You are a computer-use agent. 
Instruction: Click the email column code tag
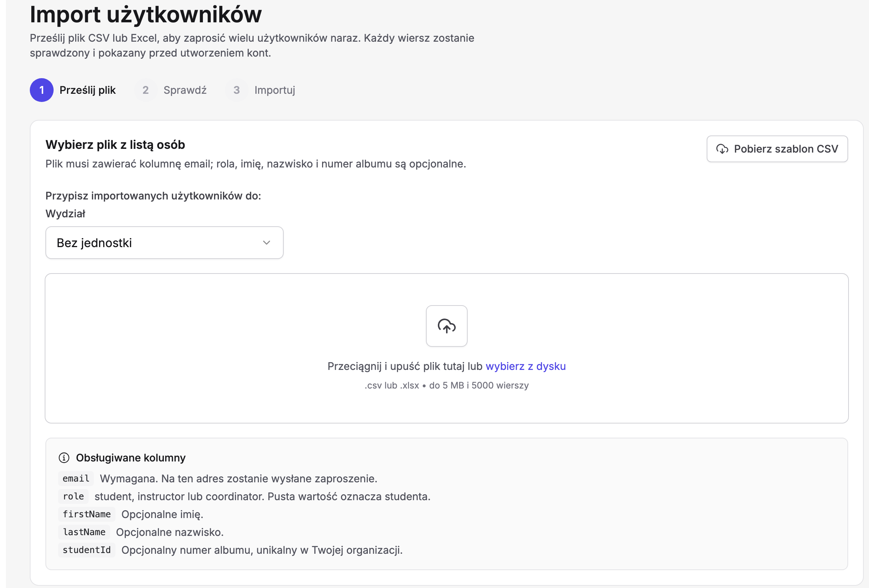click(76, 479)
